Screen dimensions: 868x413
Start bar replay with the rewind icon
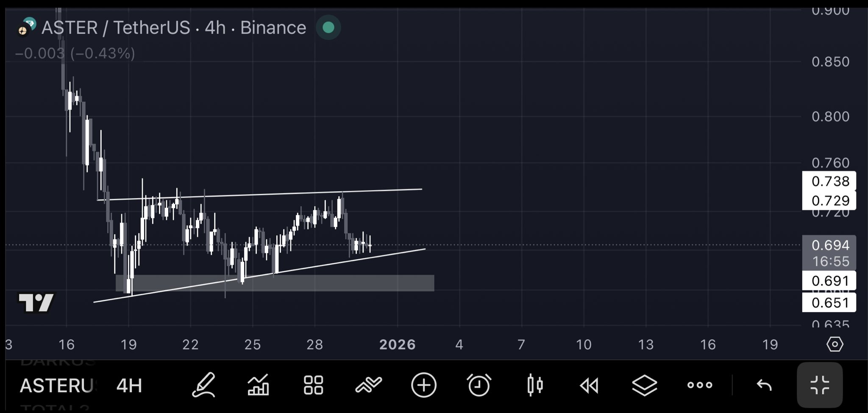click(589, 385)
